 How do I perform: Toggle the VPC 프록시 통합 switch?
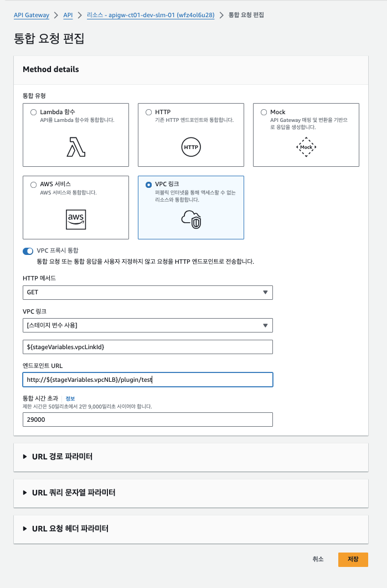pos(28,251)
